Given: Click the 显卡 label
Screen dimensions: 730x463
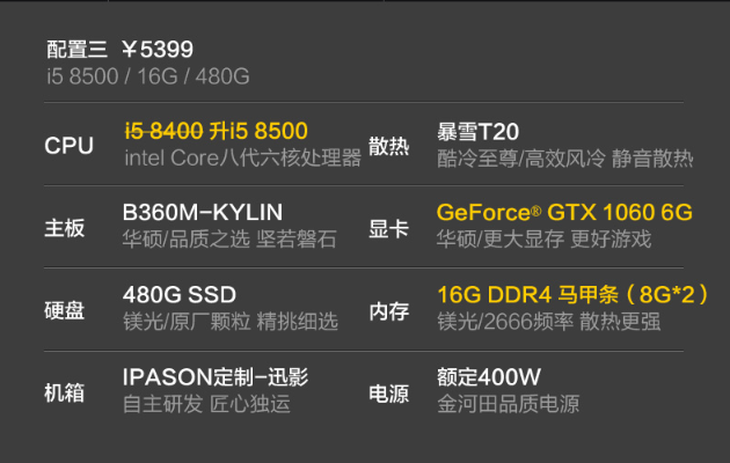Looking at the screenshot, I should coord(389,228).
